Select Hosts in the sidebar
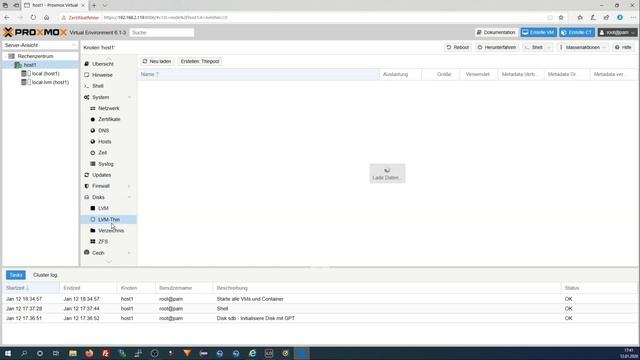 pyautogui.click(x=104, y=142)
